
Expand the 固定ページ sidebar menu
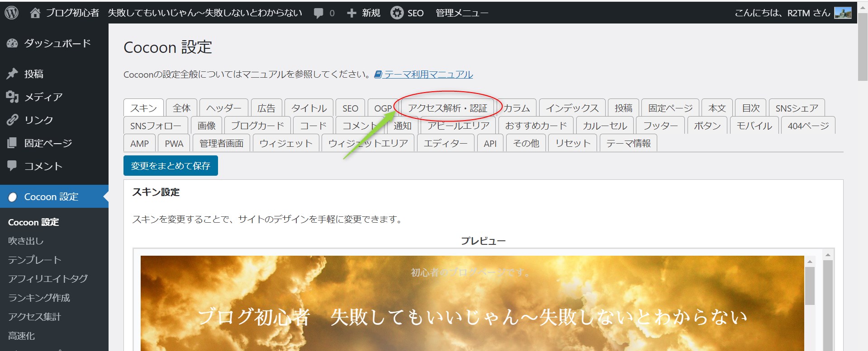click(48, 143)
